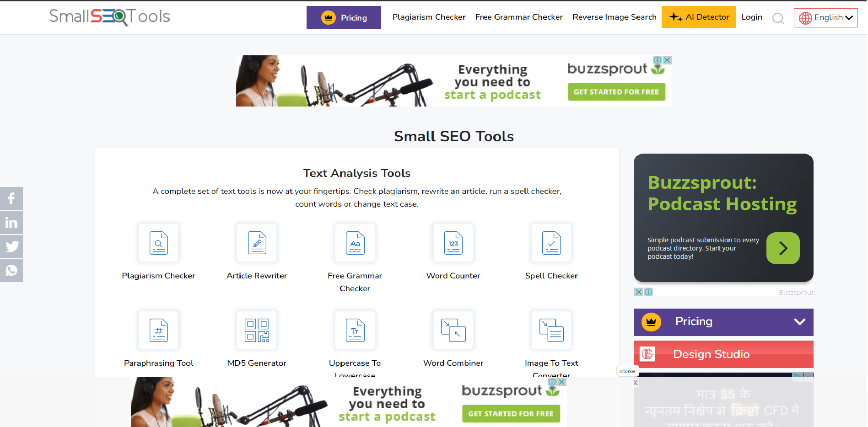Close the bottom sticky Buzzsprout ad

(x=561, y=382)
